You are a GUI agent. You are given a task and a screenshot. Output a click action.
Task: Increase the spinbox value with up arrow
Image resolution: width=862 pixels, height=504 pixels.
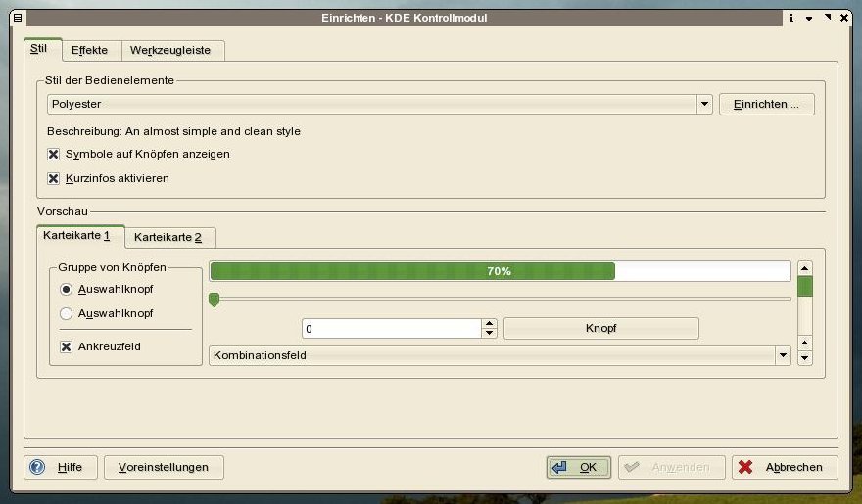489,324
